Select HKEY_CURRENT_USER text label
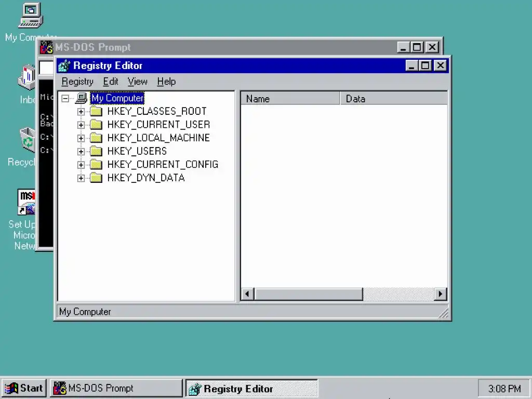 coord(158,125)
